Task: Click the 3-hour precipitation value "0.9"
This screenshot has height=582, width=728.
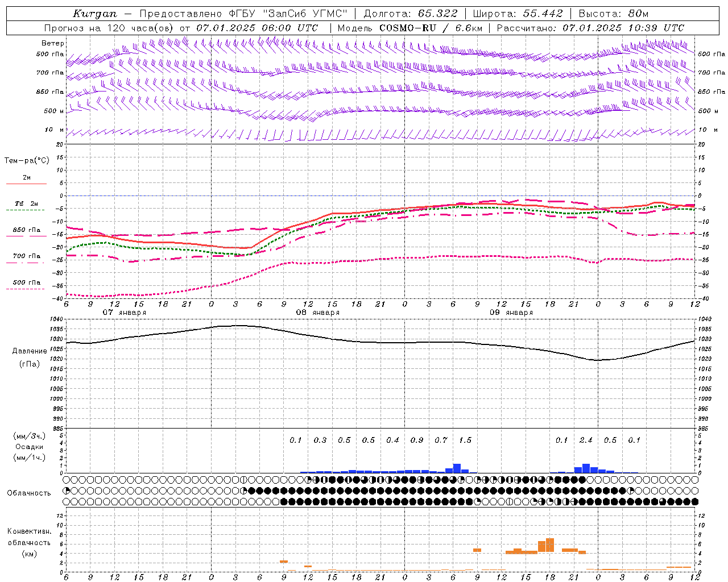Action: (417, 440)
